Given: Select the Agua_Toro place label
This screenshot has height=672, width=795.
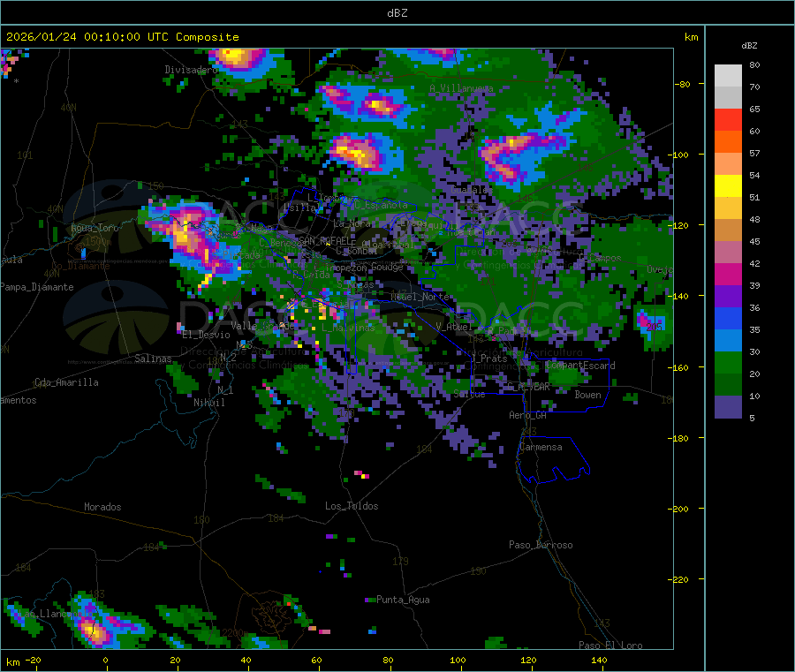Looking at the screenshot, I should pos(95,228).
